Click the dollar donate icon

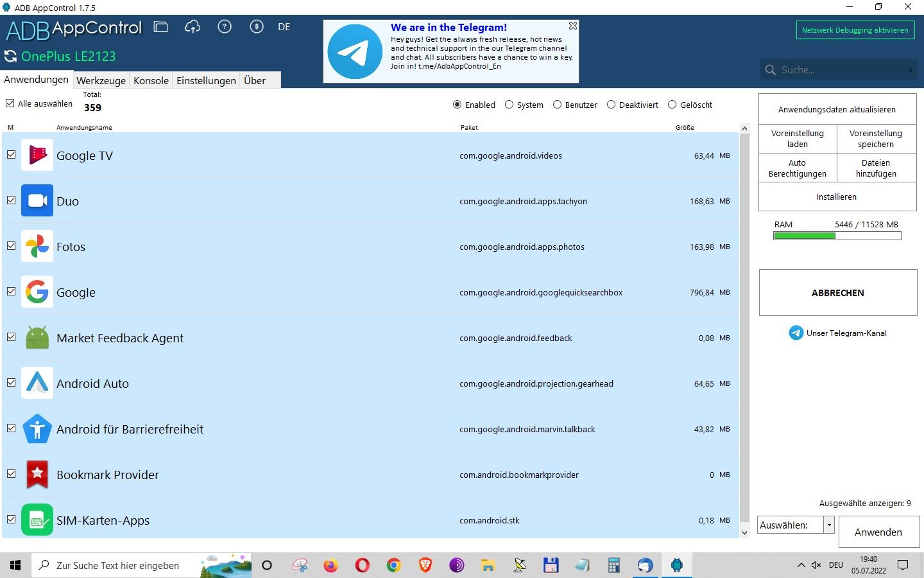[257, 27]
